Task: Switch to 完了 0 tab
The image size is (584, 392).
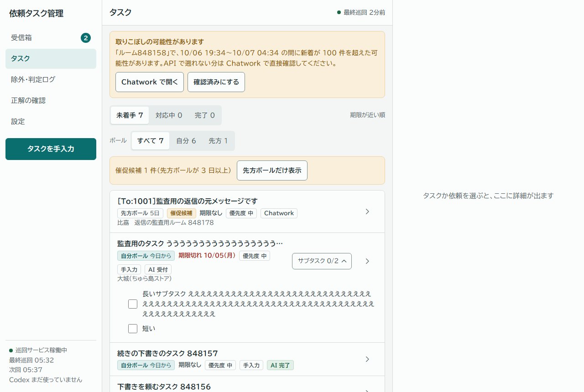Action: tap(204, 115)
